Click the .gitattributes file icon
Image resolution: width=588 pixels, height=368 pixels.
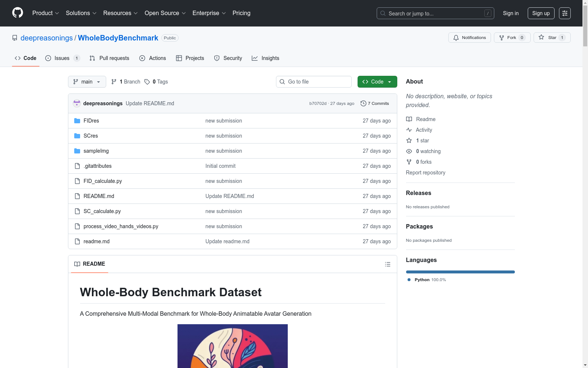point(77,166)
